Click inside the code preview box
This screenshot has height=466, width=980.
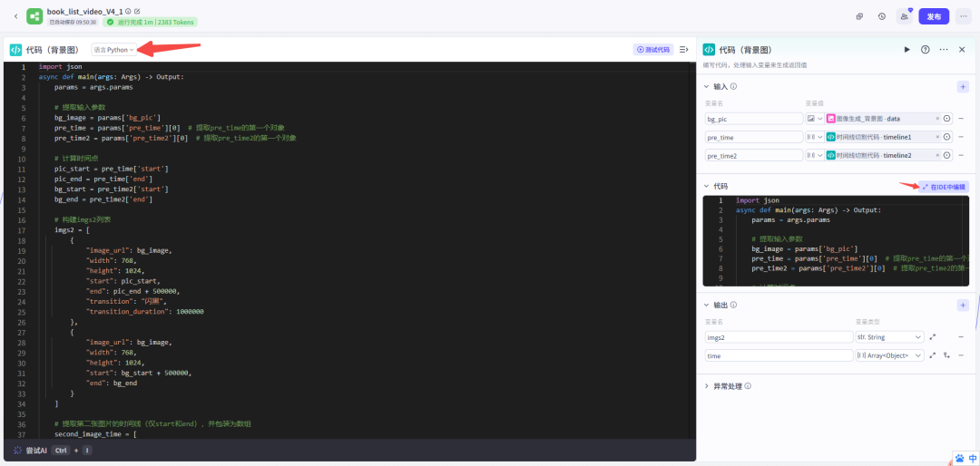(836, 241)
